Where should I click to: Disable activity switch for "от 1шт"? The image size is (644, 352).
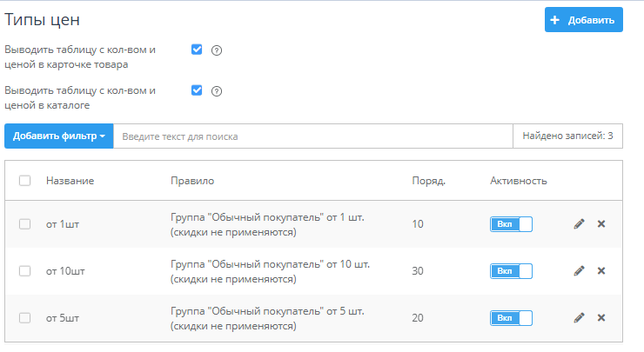(x=511, y=224)
